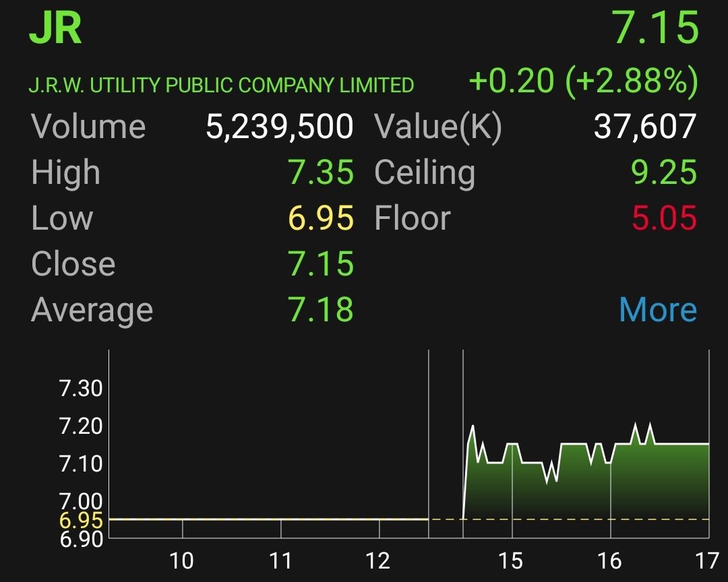Click the 16 hour marker on chart axis

point(609,561)
